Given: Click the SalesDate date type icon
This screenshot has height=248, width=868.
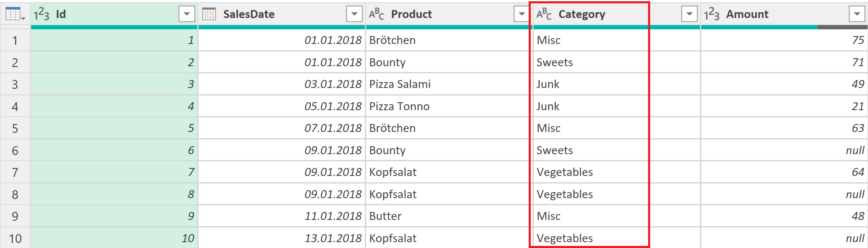Looking at the screenshot, I should (209, 14).
